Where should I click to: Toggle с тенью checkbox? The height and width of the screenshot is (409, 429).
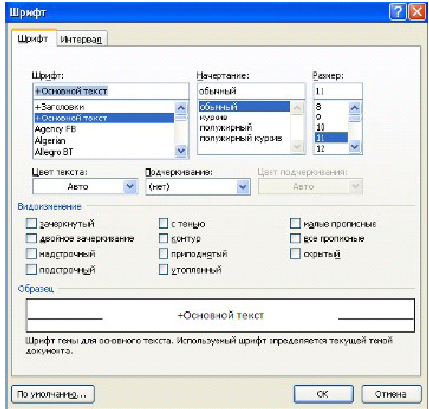pos(163,224)
